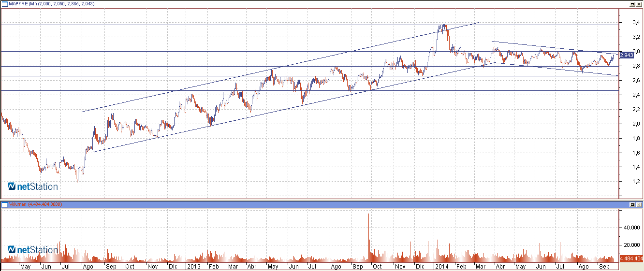
Task: Close the MAPFRE price chart panel
Action: [x=639, y=3]
